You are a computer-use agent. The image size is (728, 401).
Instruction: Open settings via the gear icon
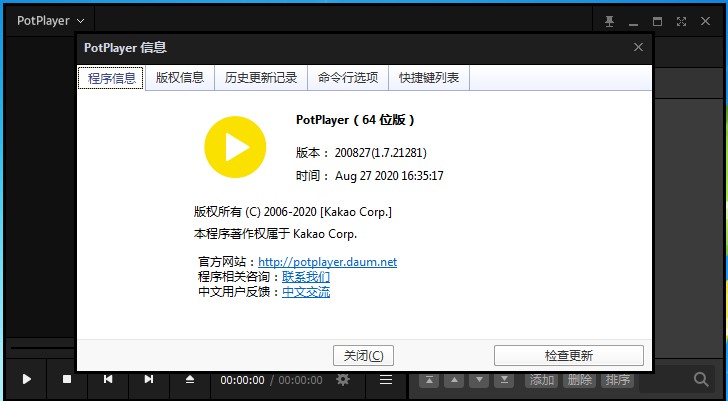[x=343, y=379]
